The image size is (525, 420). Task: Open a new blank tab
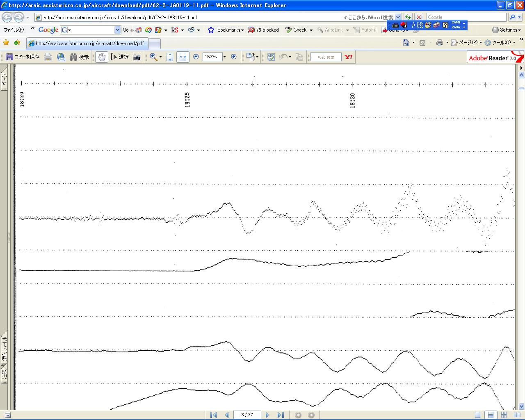pos(154,43)
